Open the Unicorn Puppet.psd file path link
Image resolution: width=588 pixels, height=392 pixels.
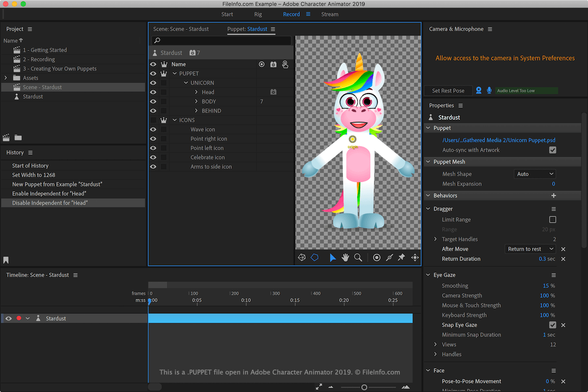point(499,140)
